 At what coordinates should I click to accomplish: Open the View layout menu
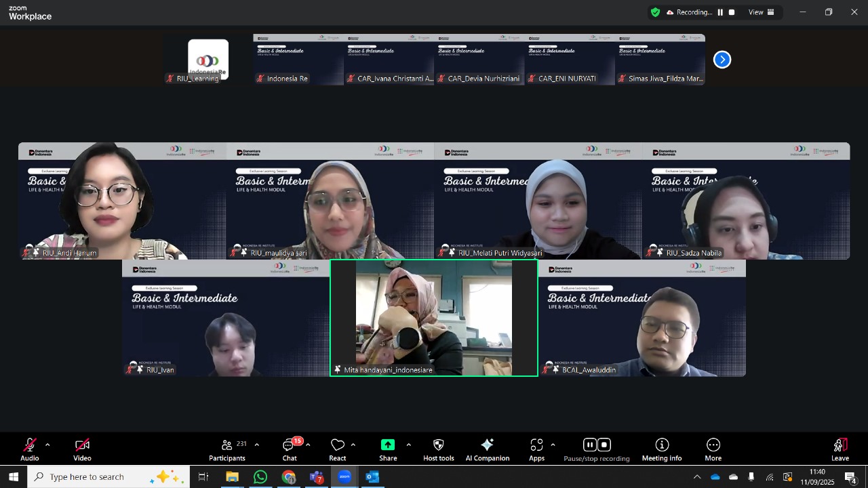pos(761,12)
